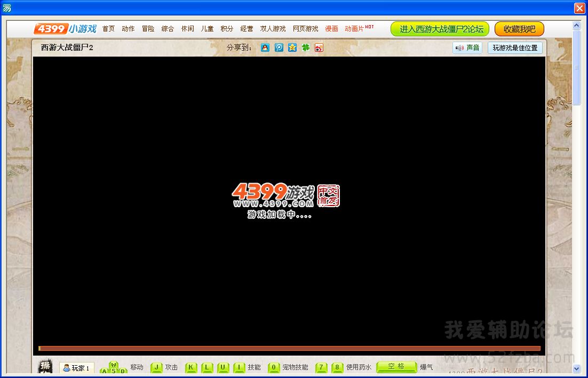588x378 pixels.
Task: Open the 儿童 games category
Action: 207,28
